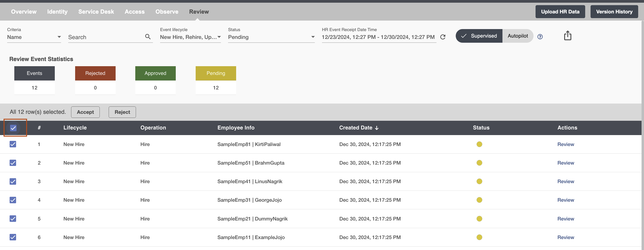
Task: Click the pending status dot for row 3
Action: click(479, 181)
